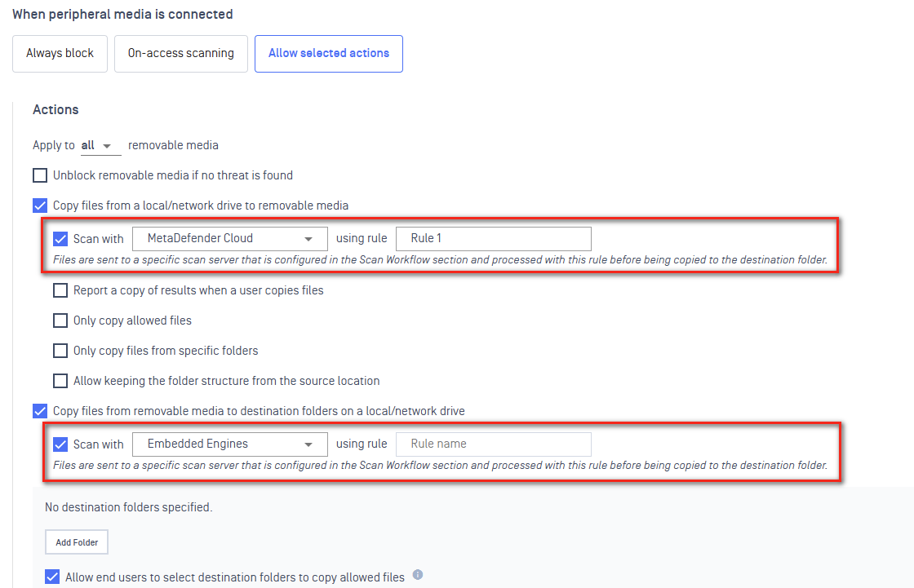
Task: Expand the MetaDefender Cloud scan server dropdown
Action: coord(230,239)
